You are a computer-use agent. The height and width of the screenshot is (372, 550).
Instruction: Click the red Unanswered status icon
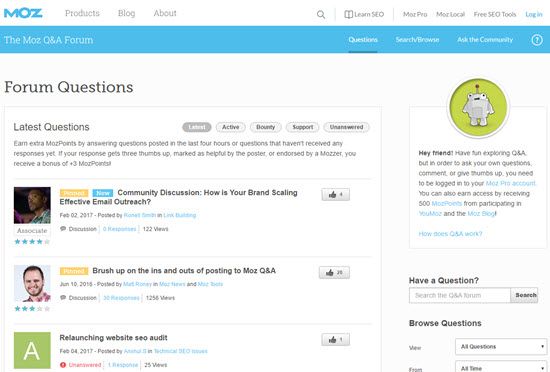click(x=63, y=365)
